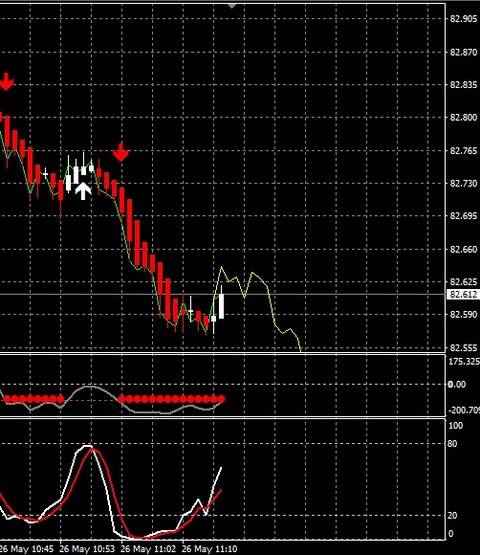Screen dimensions: 480x555
Task: Click the 80 level on stochastic scale
Action: (x=452, y=444)
